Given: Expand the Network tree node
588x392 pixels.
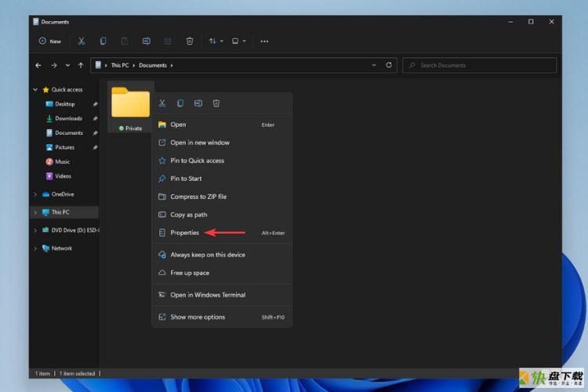Looking at the screenshot, I should coord(35,249).
